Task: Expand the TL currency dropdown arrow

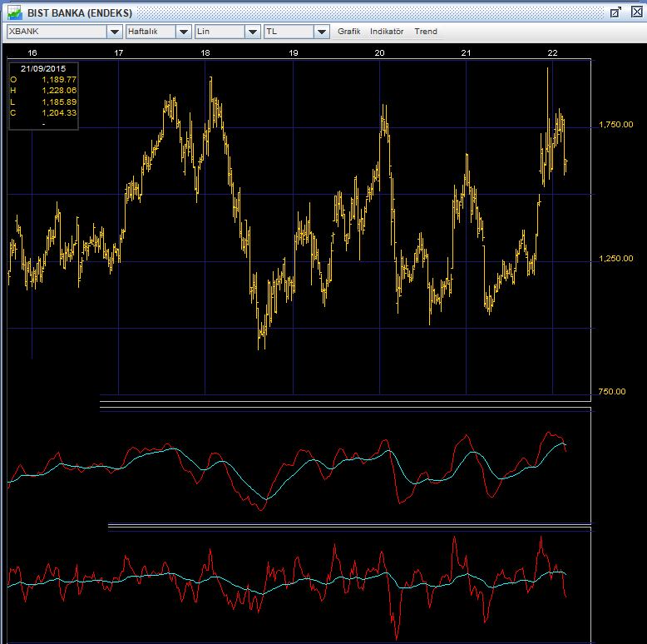Action: (322, 32)
